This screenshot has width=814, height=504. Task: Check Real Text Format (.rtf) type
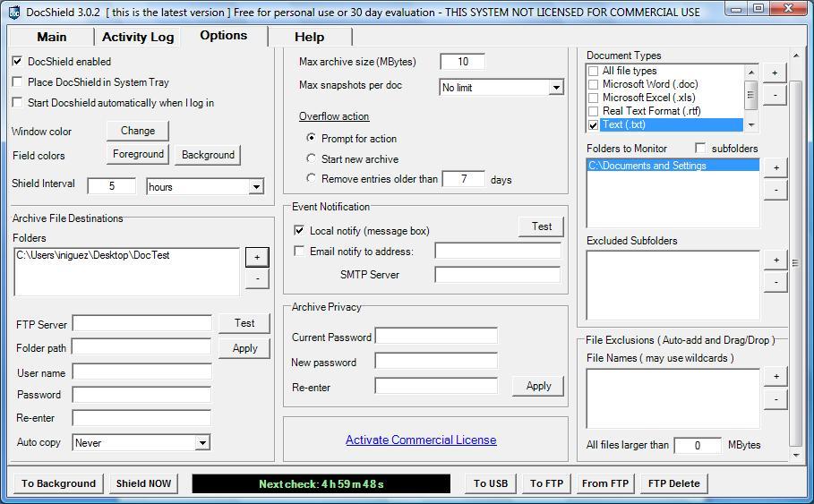click(594, 111)
